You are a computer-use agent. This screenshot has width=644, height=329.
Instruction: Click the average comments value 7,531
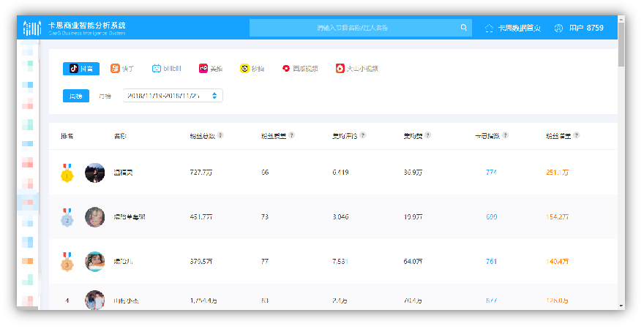(x=340, y=262)
